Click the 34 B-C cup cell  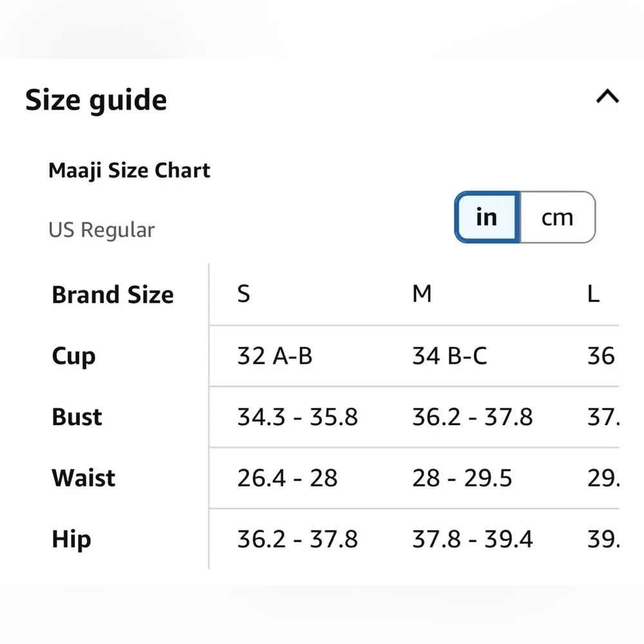point(450,356)
